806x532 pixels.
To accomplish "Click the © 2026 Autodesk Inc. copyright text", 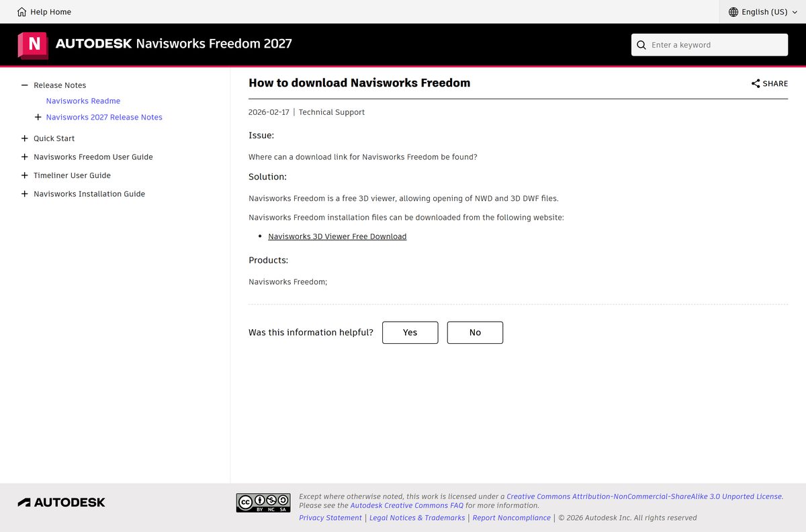I will click(627, 518).
